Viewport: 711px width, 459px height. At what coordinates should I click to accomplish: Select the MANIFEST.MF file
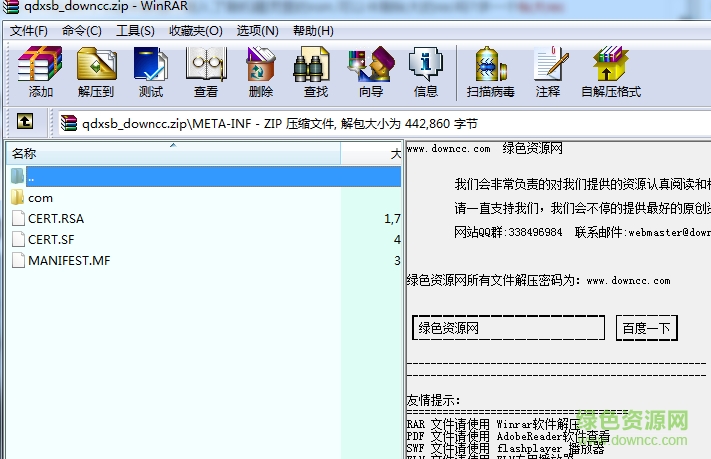point(68,261)
